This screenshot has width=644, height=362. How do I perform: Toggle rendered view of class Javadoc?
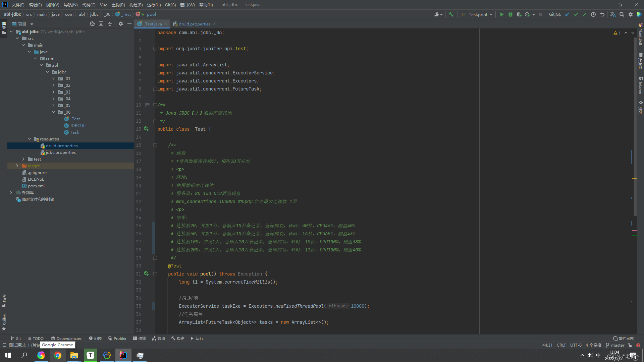point(147,105)
